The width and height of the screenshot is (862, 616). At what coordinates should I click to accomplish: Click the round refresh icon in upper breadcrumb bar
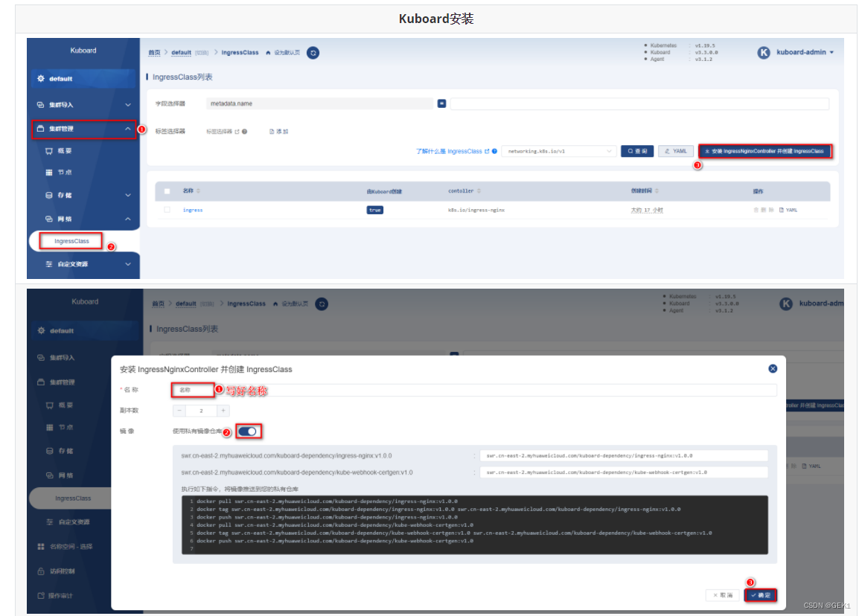[x=313, y=53]
